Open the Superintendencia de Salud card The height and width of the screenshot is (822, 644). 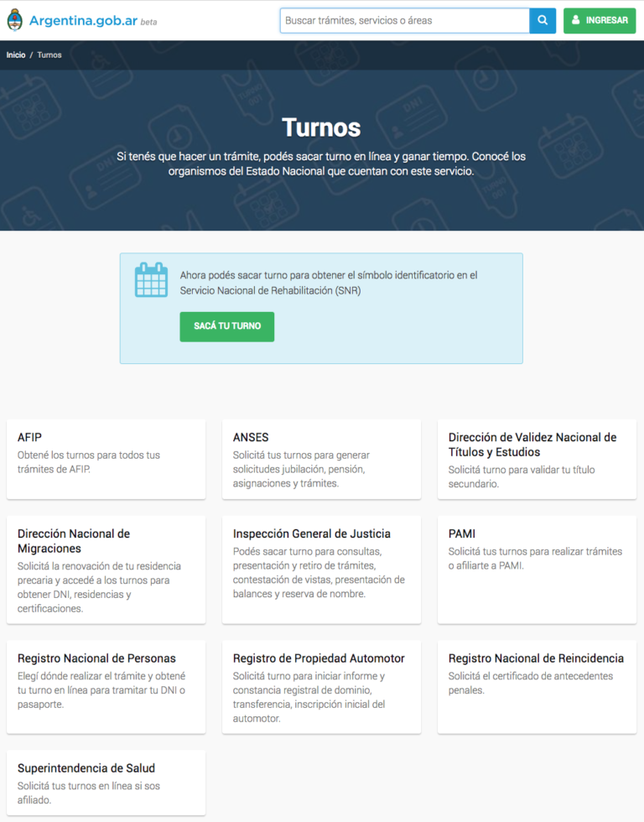(106, 783)
